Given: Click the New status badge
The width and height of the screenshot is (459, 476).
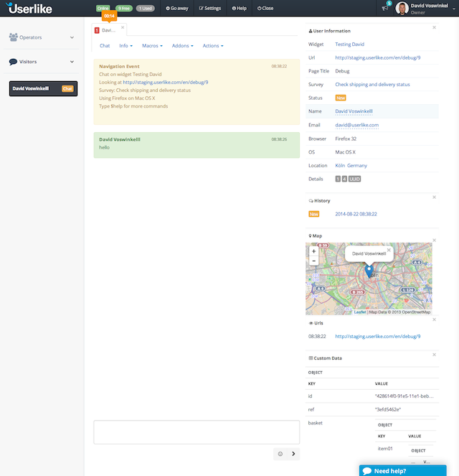Looking at the screenshot, I should [x=341, y=98].
